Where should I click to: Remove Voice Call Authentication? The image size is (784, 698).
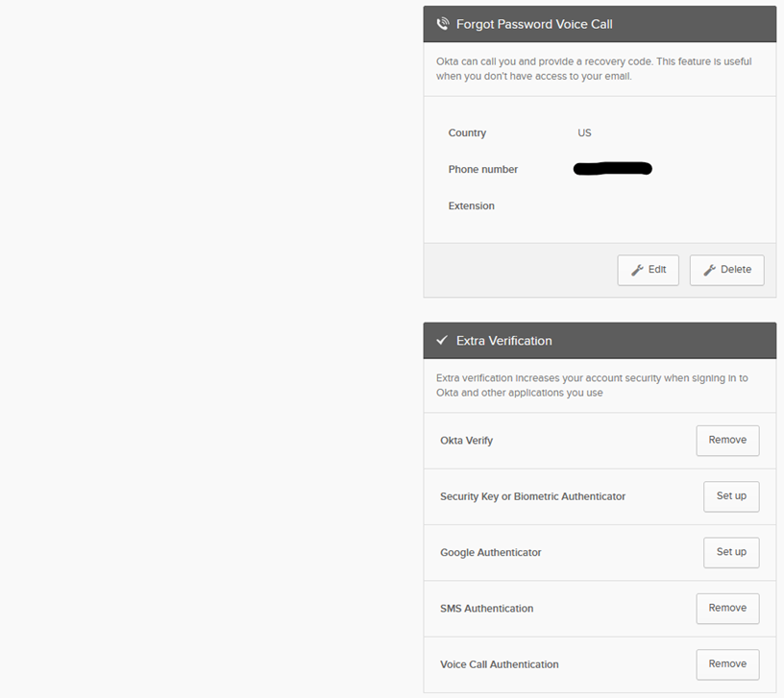click(x=727, y=664)
